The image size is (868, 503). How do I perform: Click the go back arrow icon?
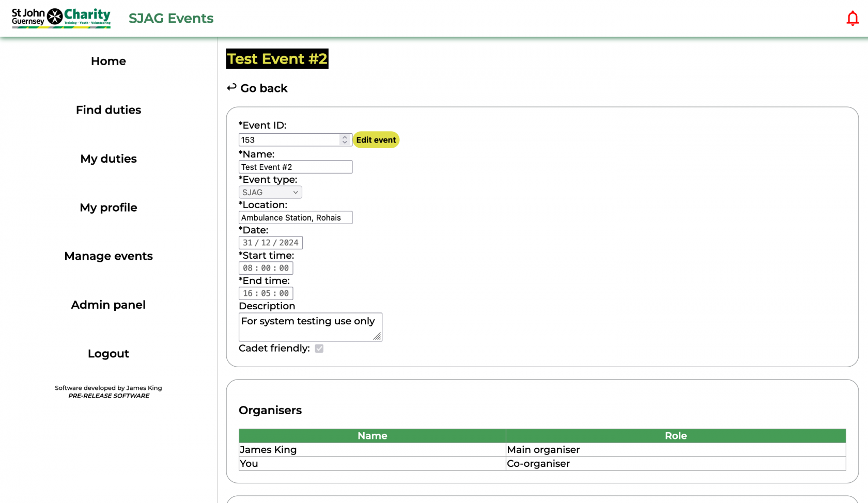click(x=231, y=87)
